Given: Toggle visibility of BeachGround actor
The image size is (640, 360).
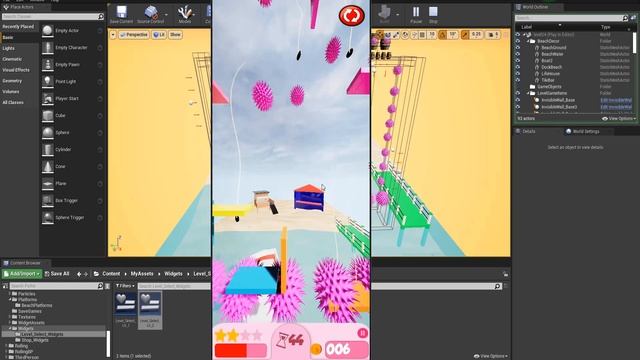Looking at the screenshot, I should click(518, 48).
